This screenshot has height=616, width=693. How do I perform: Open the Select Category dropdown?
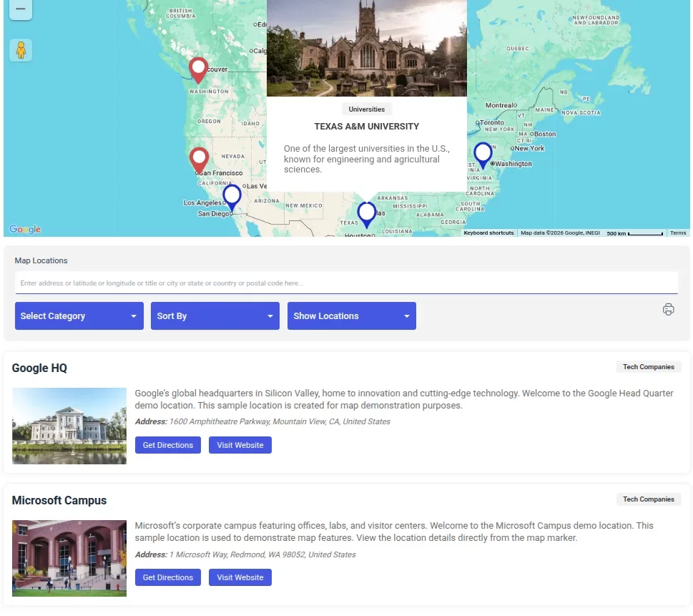tap(79, 316)
